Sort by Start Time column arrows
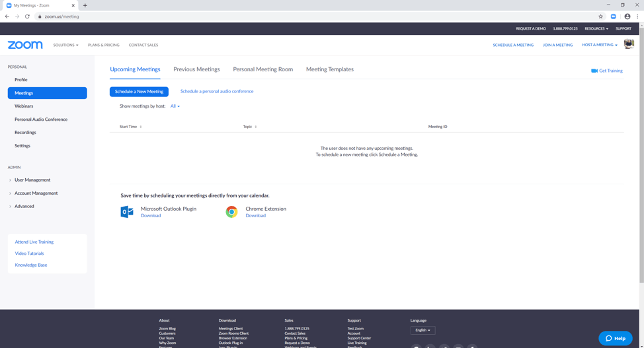The height and width of the screenshot is (348, 644). (140, 127)
